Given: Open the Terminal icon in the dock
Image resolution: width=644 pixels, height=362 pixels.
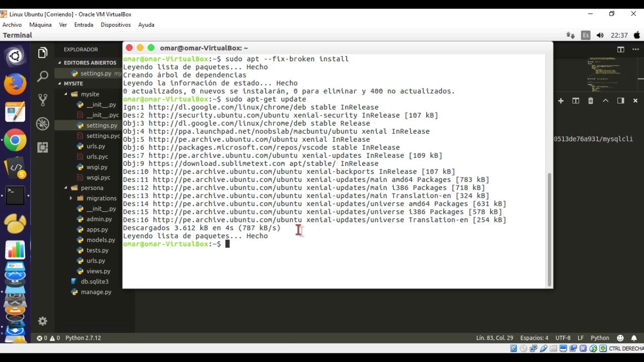Looking at the screenshot, I should 15,196.
